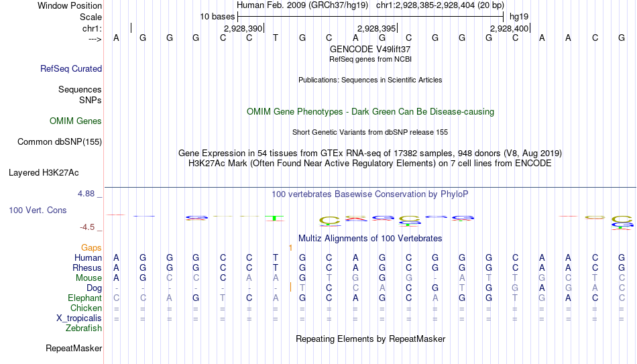Click the Rhesus species label
Screen dimensions: 637x364
point(87,268)
